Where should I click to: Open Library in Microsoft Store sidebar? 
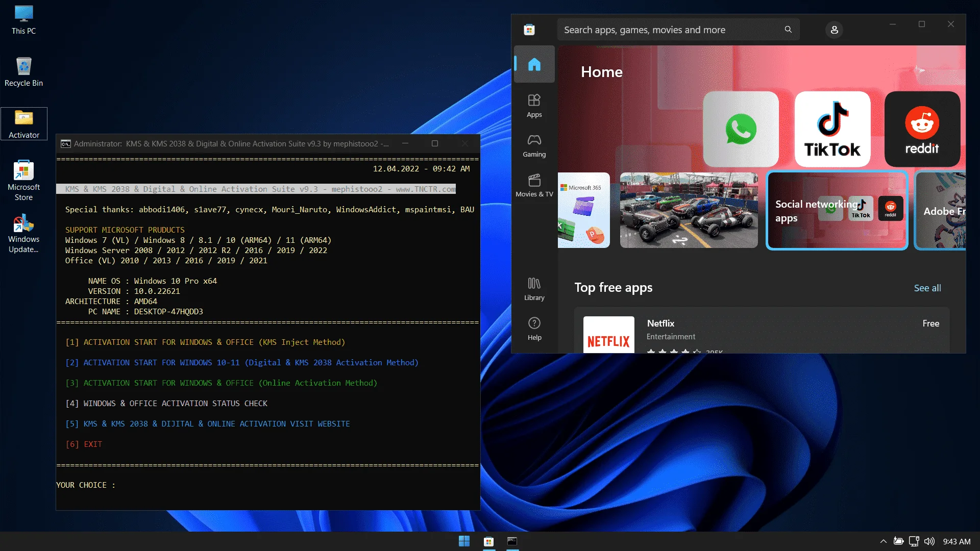(534, 289)
